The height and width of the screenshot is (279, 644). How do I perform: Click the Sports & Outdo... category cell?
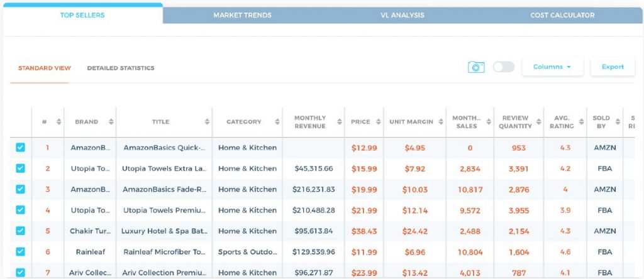point(248,252)
